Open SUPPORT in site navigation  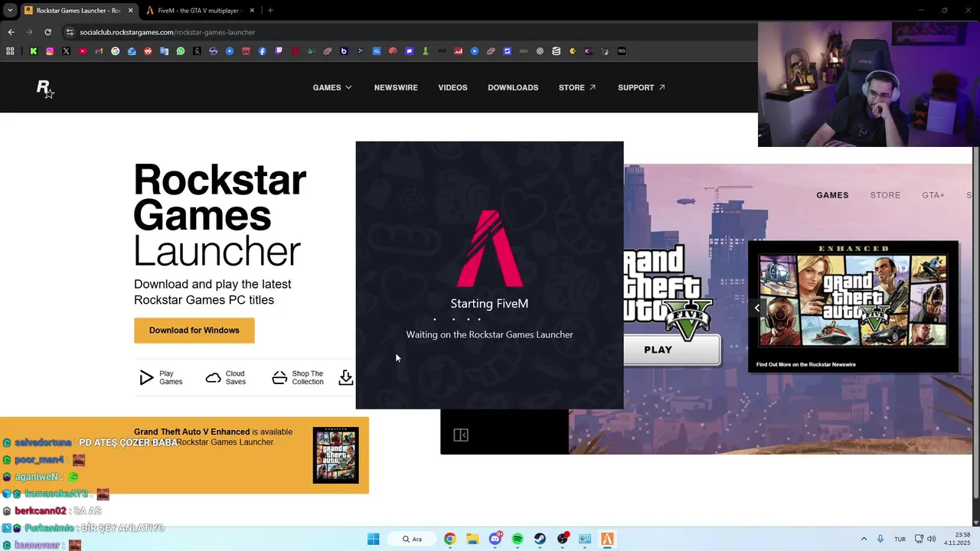[642, 87]
